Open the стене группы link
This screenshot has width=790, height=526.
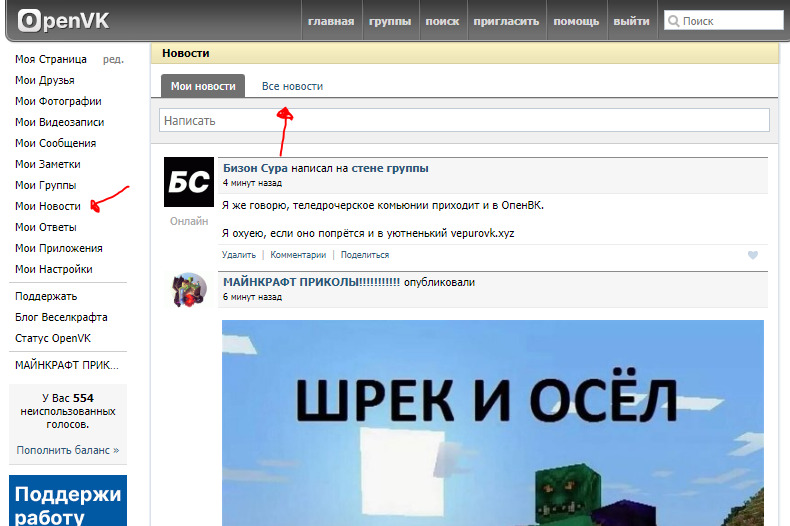[390, 168]
